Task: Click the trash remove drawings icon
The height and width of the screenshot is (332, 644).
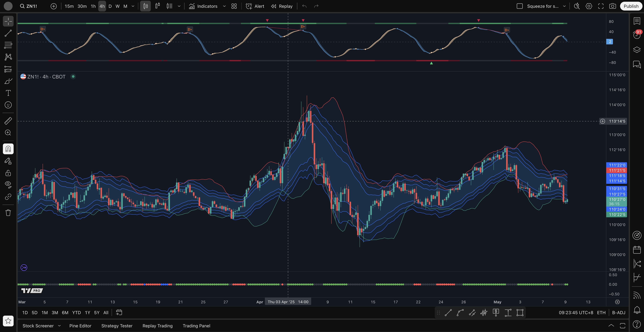Action: 8,213
